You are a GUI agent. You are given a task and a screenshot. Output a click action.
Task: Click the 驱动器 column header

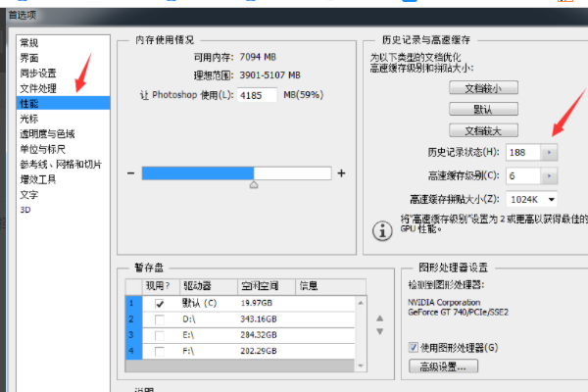(x=209, y=286)
